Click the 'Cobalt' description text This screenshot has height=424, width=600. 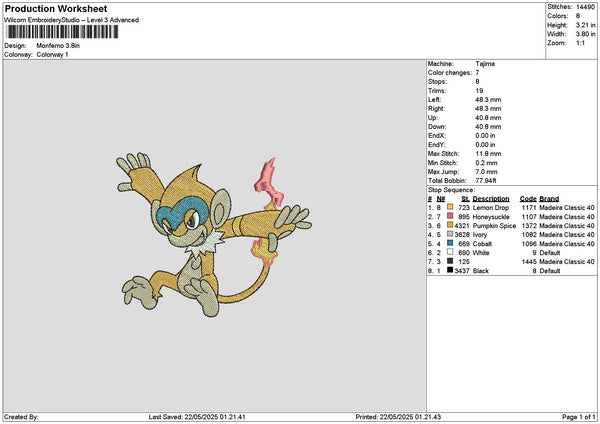(482, 244)
